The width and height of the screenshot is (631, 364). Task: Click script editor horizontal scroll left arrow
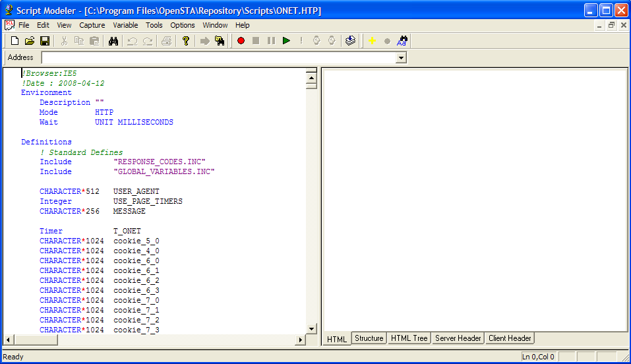[x=8, y=340]
